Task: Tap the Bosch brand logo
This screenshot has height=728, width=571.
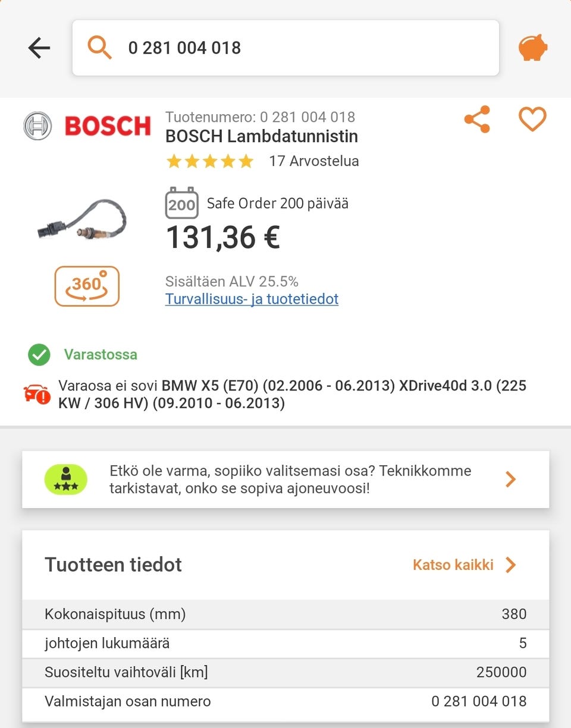Action: point(87,126)
